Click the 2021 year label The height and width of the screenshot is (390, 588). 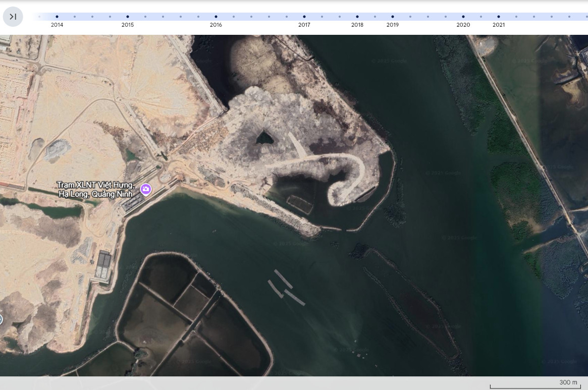point(499,24)
